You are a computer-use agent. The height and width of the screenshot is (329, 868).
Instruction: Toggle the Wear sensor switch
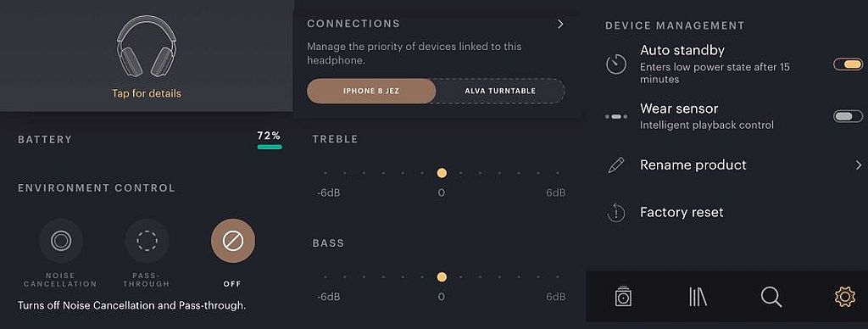tap(848, 116)
